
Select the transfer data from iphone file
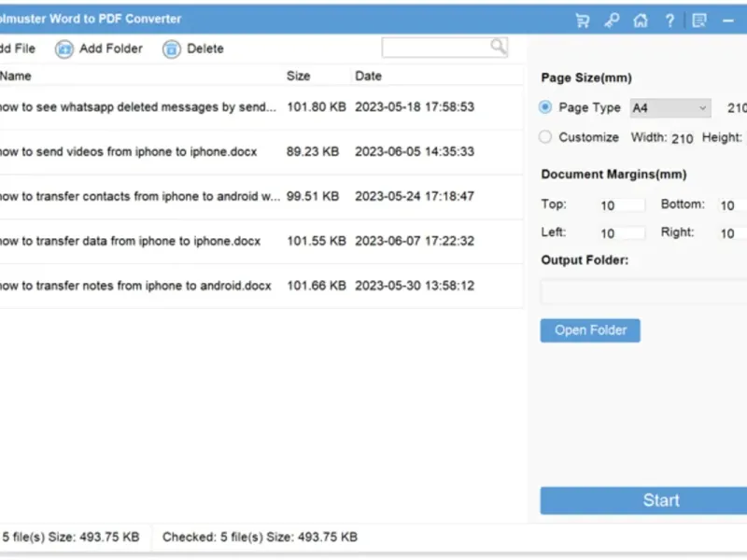coord(261,241)
